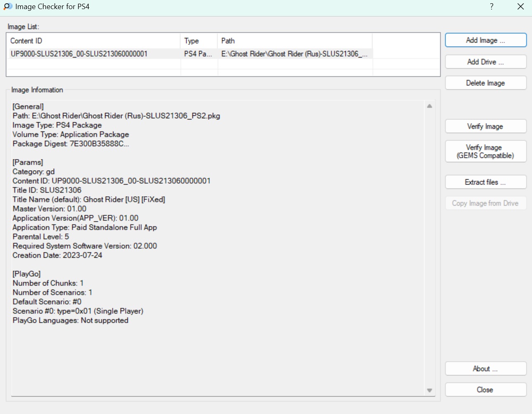Extract files from the package

[x=486, y=182]
